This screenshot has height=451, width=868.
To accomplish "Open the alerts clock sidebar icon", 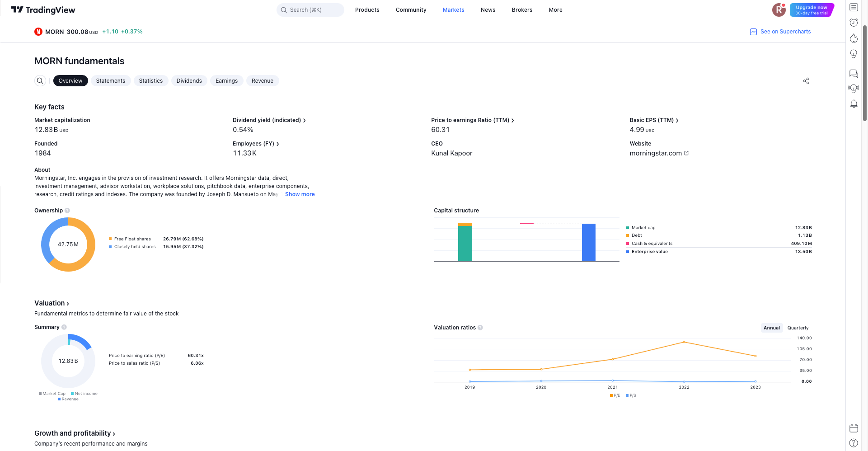I will pyautogui.click(x=854, y=23).
